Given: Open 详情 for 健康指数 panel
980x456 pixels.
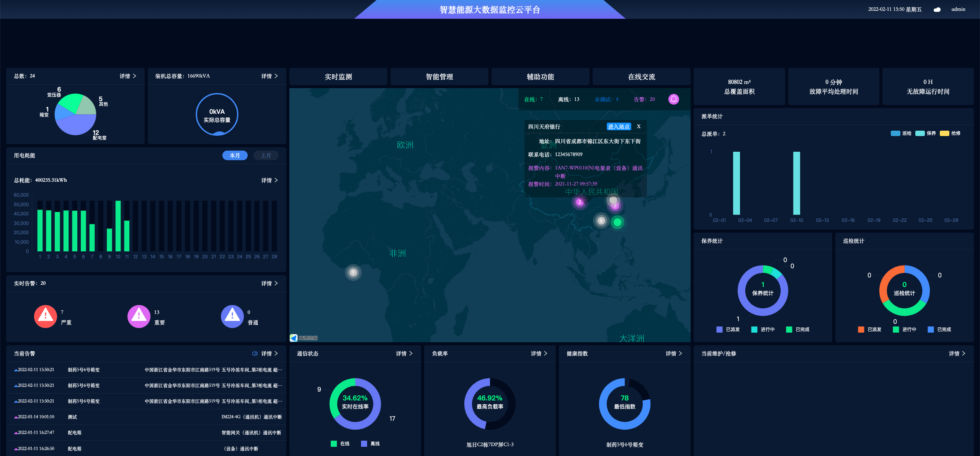Looking at the screenshot, I should 674,353.
